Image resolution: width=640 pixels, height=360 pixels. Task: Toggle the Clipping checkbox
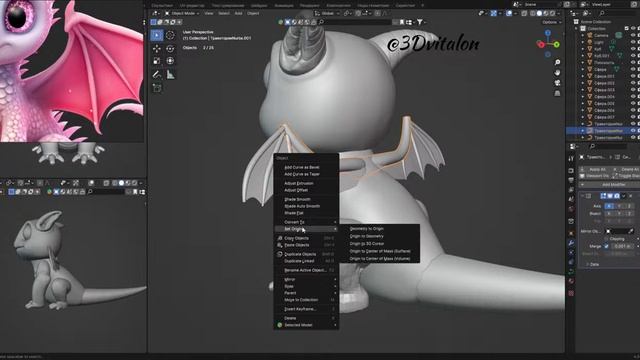coord(606,239)
